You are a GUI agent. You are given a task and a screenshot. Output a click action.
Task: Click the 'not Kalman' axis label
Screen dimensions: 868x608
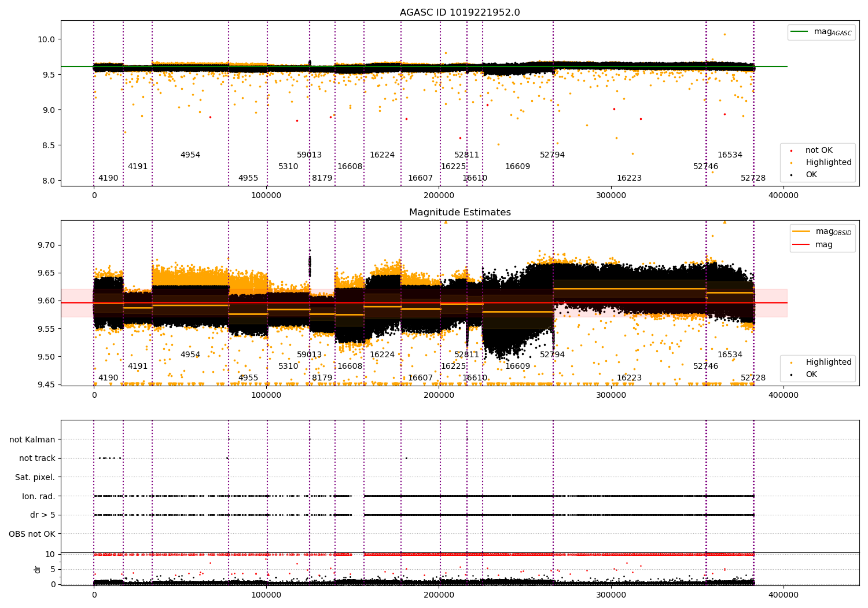32,439
